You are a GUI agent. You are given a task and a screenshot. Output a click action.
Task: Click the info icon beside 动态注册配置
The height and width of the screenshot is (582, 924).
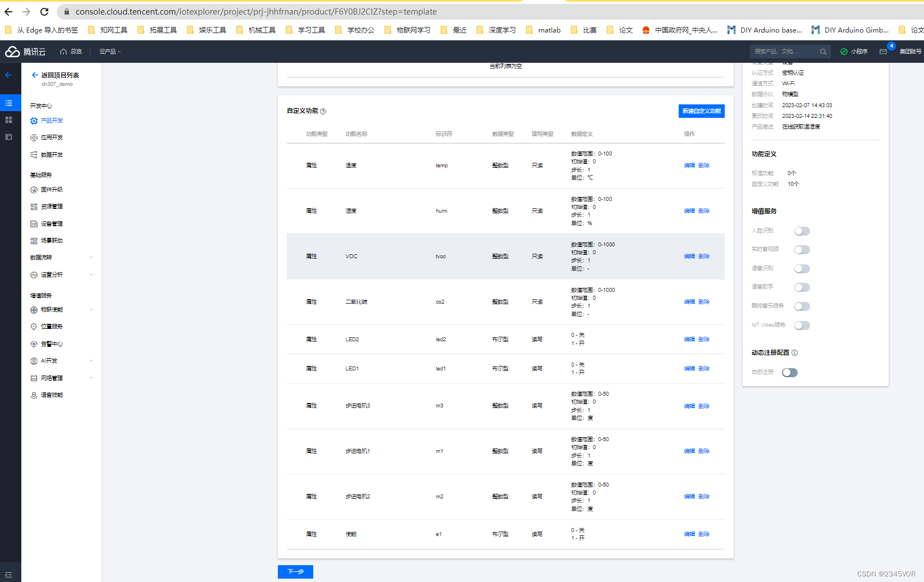pyautogui.click(x=794, y=353)
